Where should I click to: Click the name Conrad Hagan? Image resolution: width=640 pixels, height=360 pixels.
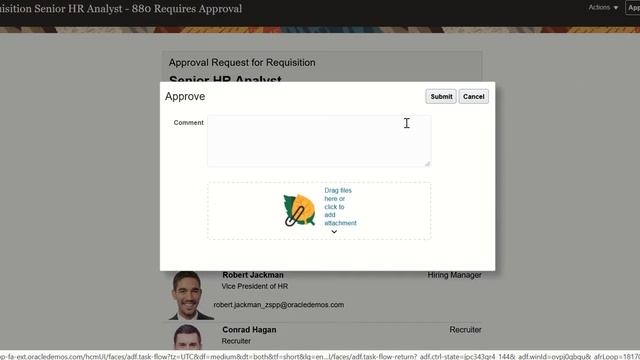tap(249, 330)
